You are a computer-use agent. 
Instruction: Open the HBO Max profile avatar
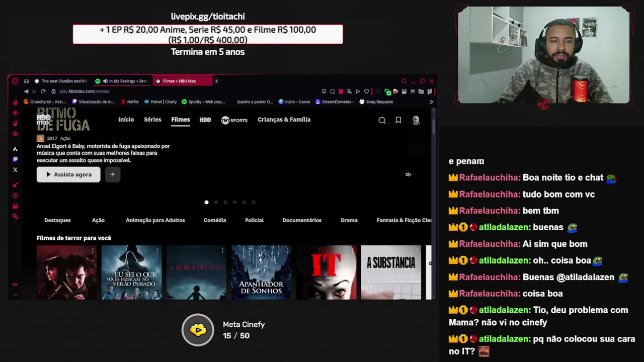click(x=416, y=120)
